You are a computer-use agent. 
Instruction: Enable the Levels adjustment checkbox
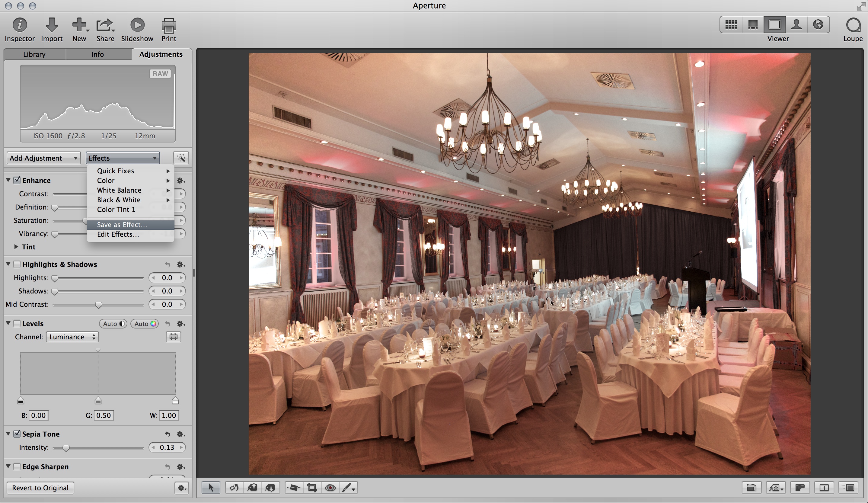click(17, 323)
